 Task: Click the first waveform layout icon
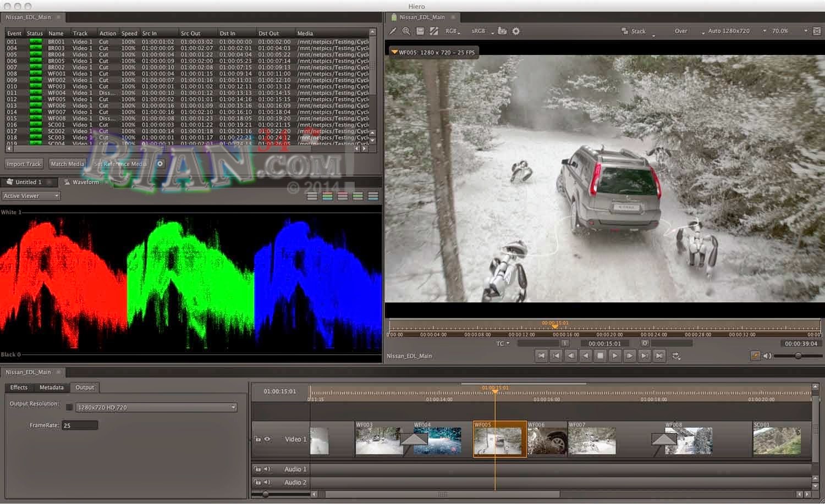(312, 196)
